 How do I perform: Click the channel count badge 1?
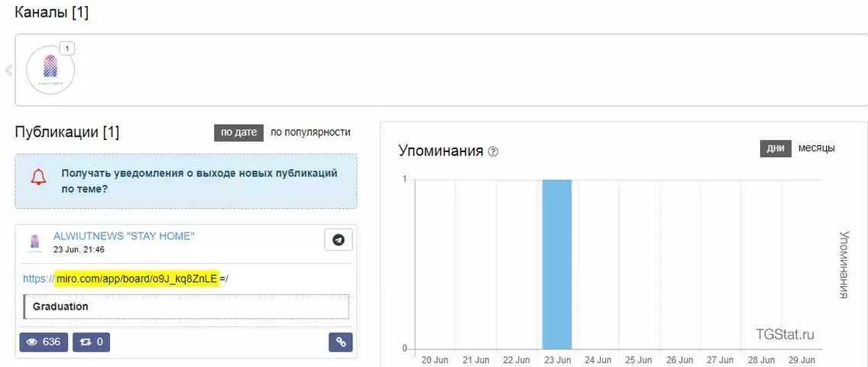pyautogui.click(x=67, y=49)
